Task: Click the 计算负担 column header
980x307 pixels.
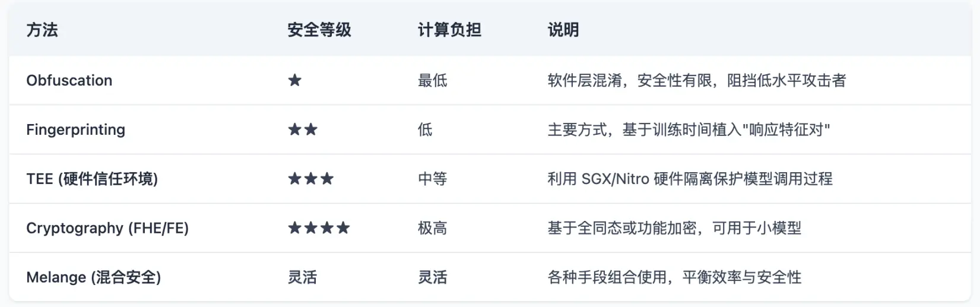Action: tap(449, 30)
